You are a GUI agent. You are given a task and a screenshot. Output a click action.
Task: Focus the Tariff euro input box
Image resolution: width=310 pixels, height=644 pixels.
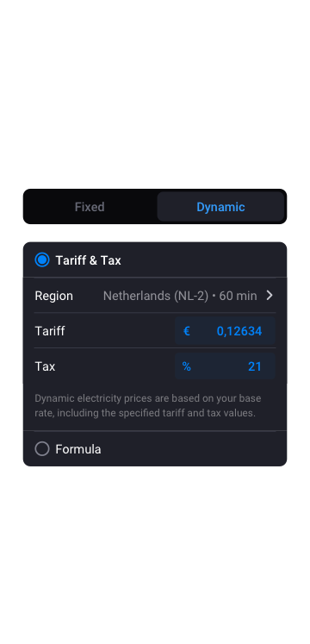coord(225,331)
